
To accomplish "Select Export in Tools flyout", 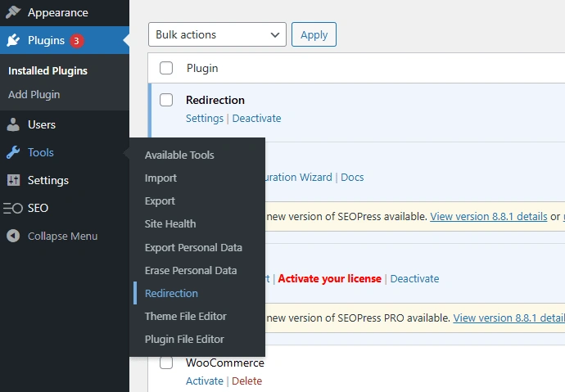I will coord(160,201).
